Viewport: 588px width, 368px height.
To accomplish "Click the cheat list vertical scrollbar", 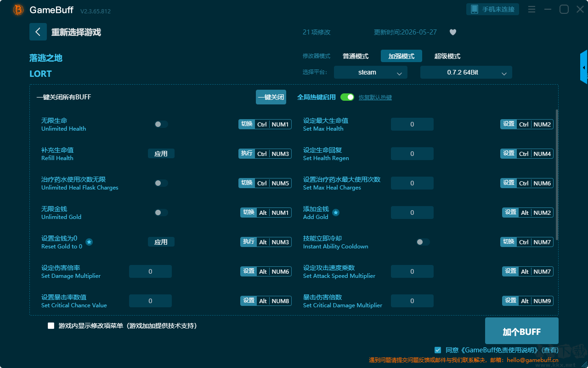I will pos(557,175).
